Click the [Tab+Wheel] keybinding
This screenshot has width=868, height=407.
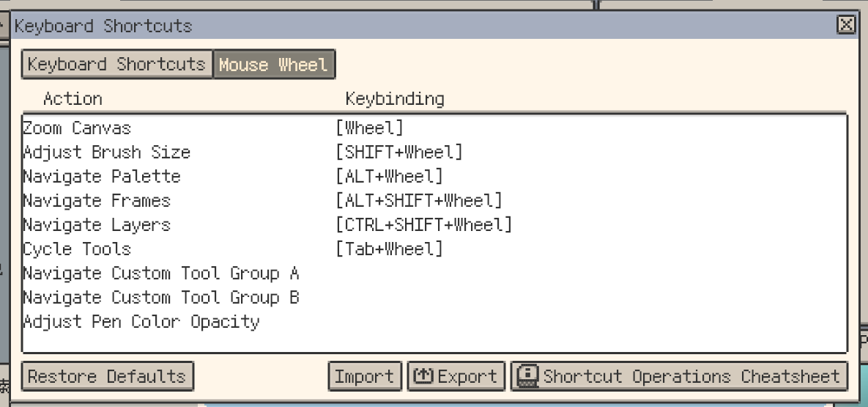tap(389, 249)
